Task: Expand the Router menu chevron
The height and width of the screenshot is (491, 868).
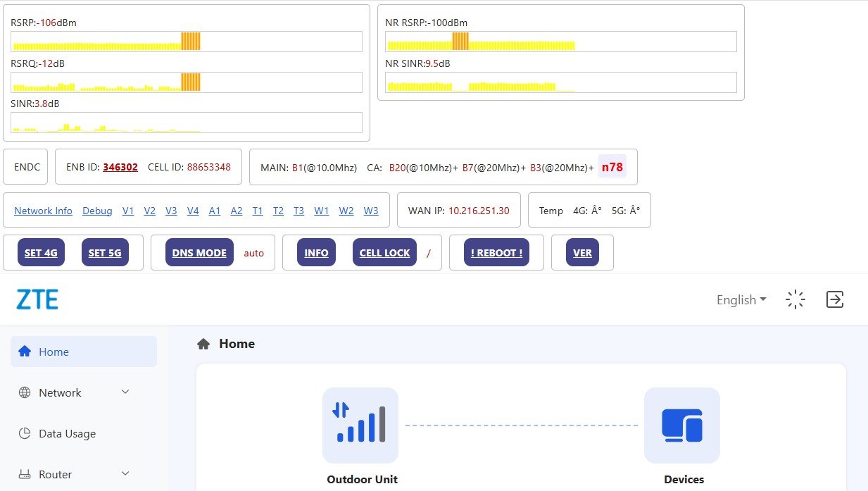Action: click(125, 473)
